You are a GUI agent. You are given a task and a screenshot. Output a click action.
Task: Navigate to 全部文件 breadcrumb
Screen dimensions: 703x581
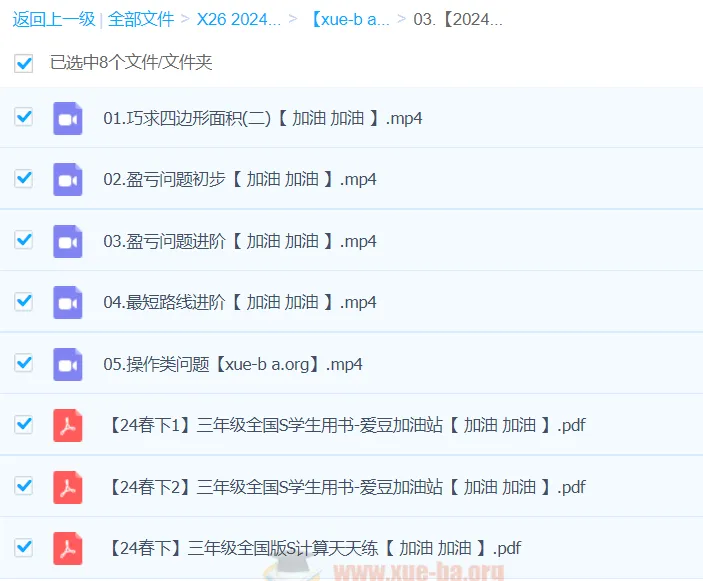tap(141, 19)
